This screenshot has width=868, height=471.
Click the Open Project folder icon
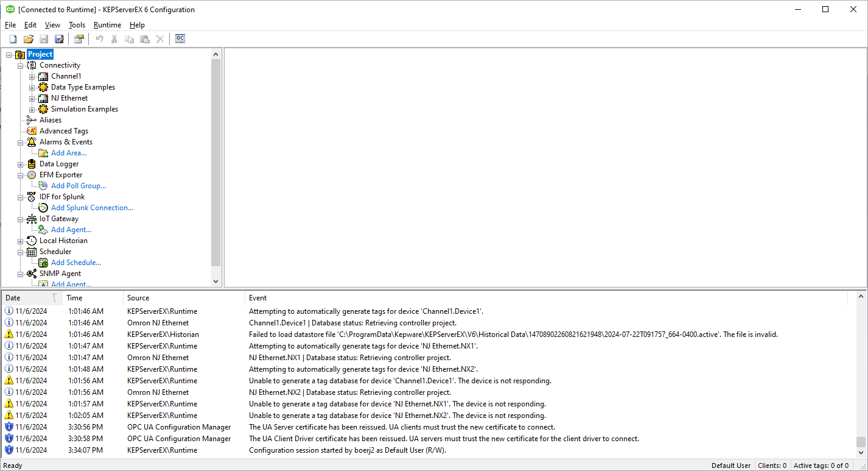click(x=28, y=39)
